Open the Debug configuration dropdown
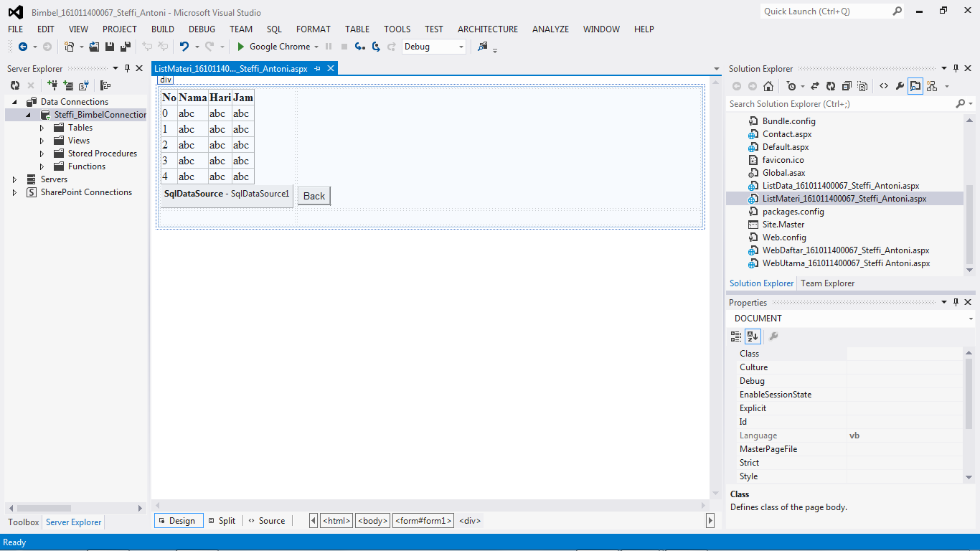Viewport: 980px width, 551px height. [x=460, y=46]
